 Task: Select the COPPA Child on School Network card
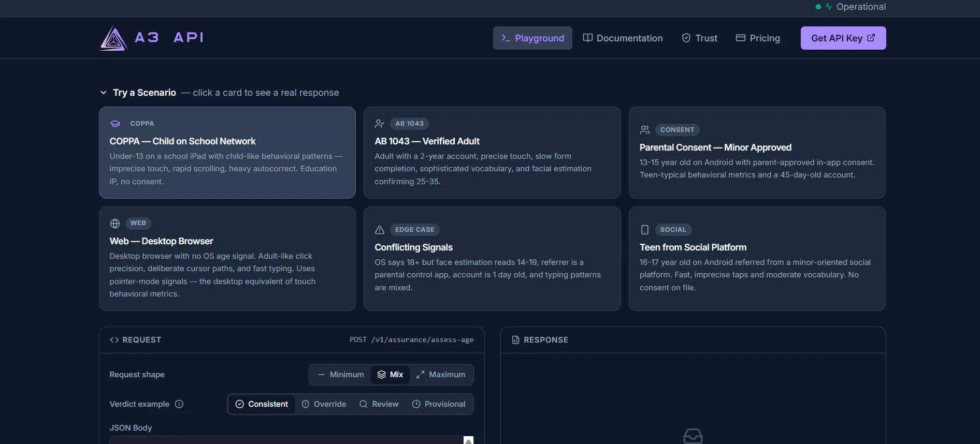tap(227, 153)
